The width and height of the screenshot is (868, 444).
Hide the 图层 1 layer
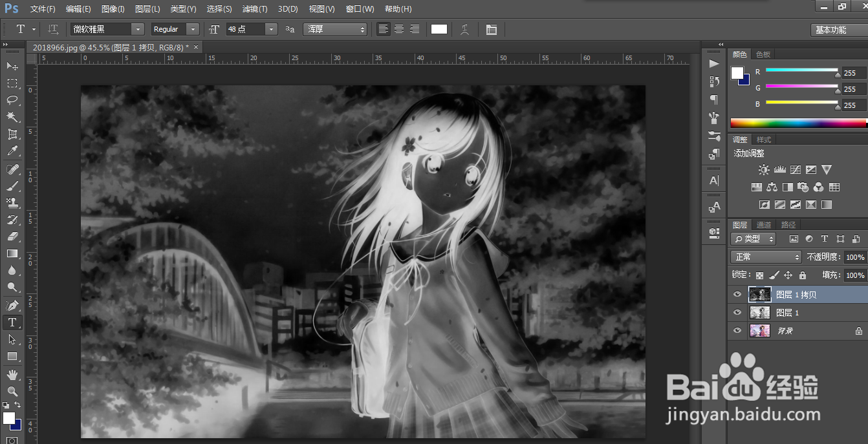coord(737,313)
